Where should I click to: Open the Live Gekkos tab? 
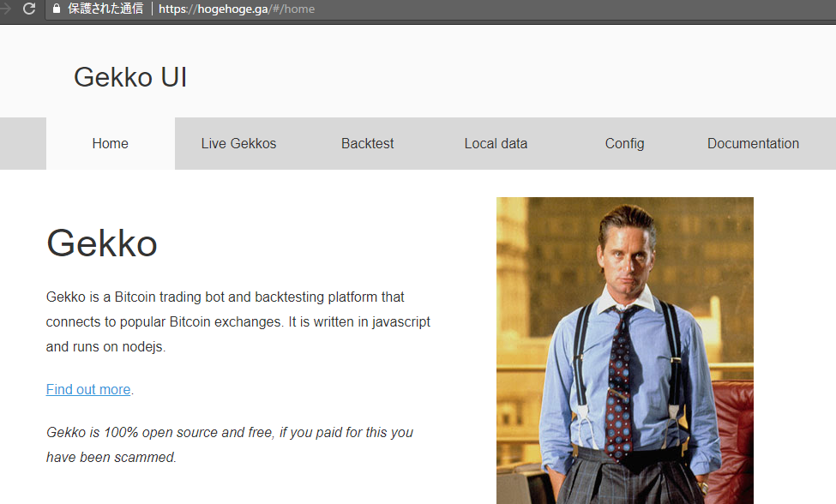238,143
